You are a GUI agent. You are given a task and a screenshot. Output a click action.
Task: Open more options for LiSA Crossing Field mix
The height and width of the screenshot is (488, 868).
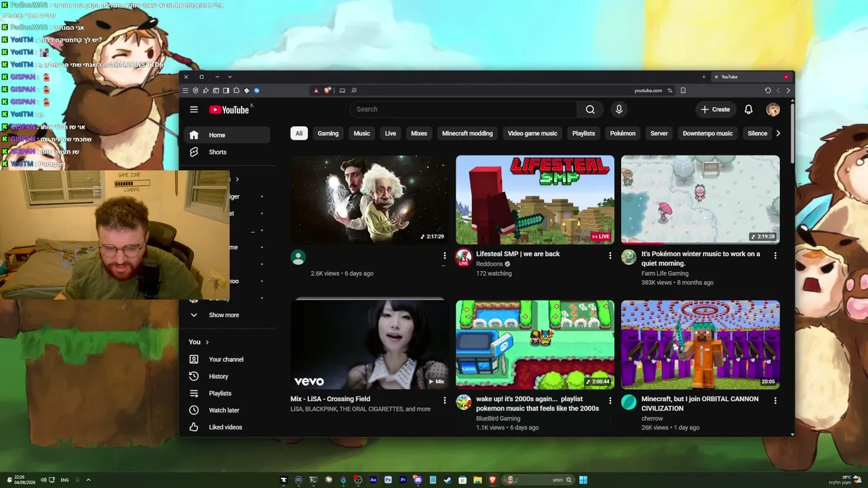click(x=444, y=401)
